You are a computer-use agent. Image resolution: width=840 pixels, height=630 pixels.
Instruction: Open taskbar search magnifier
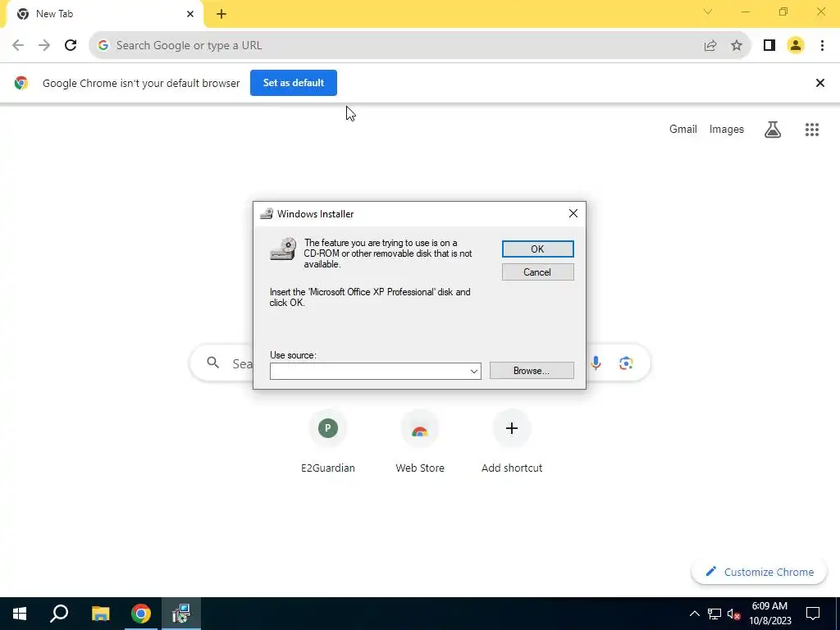pos(59,614)
